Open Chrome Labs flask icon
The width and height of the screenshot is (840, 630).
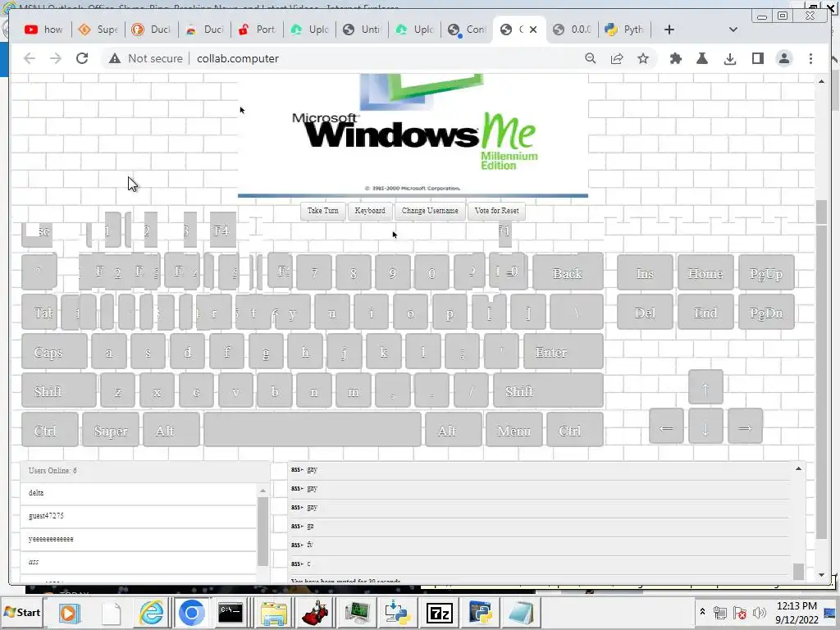point(702,58)
